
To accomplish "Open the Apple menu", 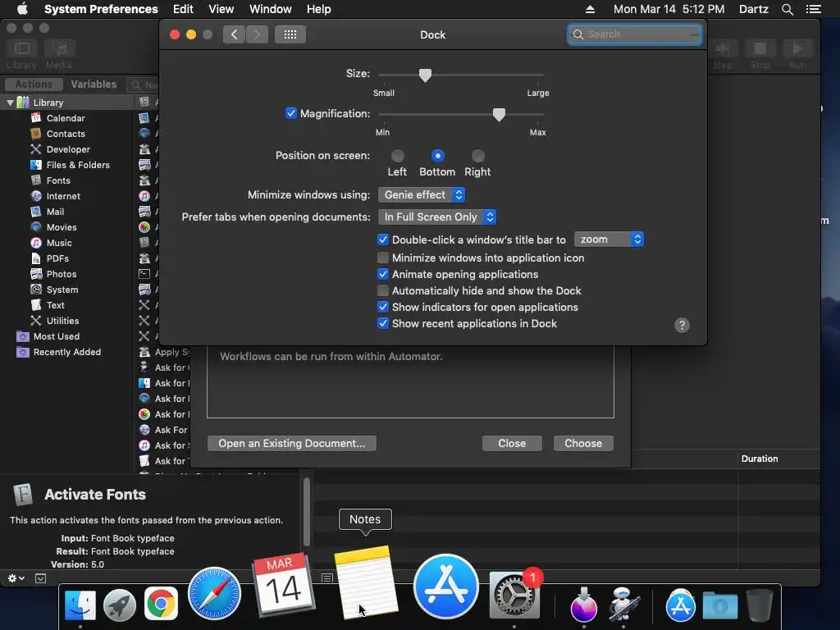I will point(22,9).
